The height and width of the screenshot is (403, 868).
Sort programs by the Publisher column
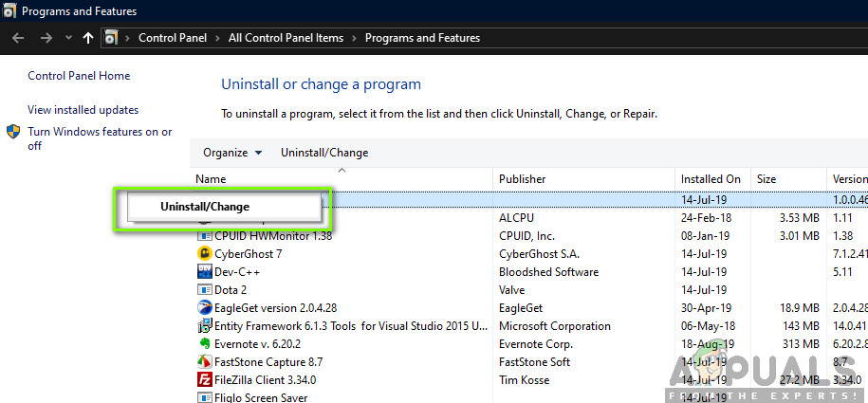click(x=523, y=178)
